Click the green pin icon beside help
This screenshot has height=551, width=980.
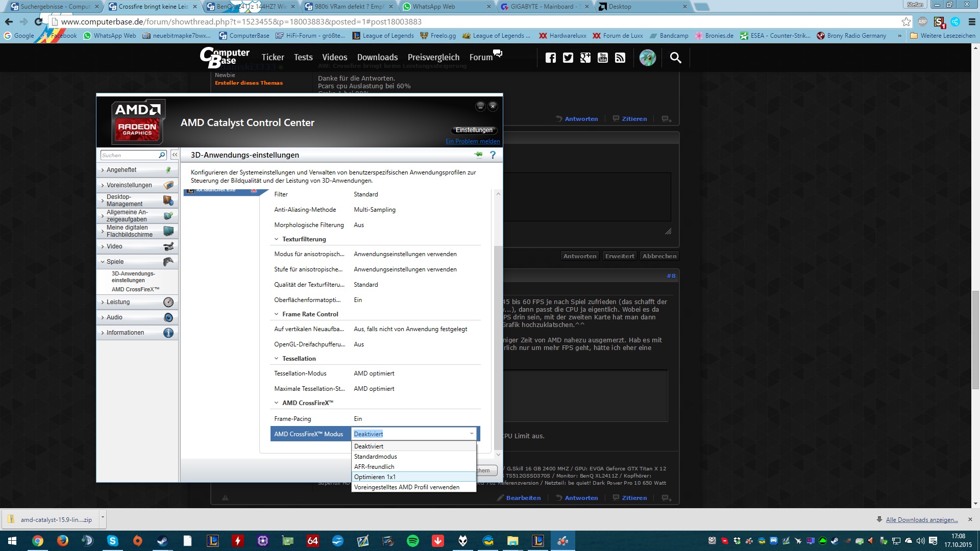(478, 155)
